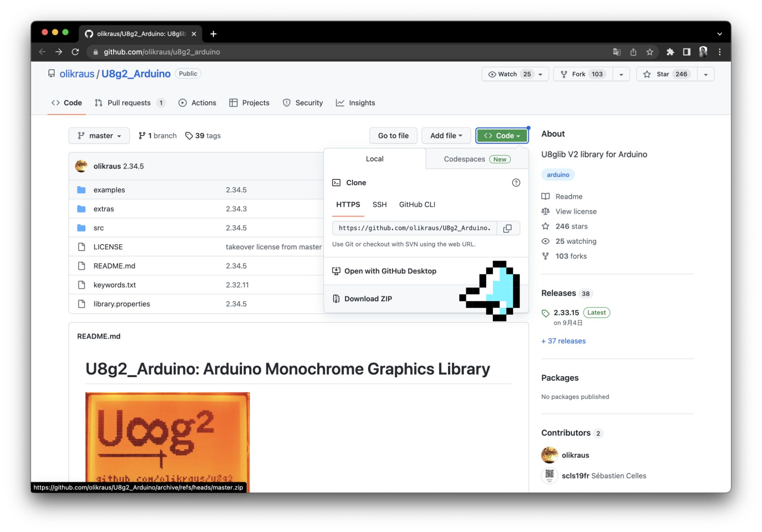
Task: Star the repository
Action: click(667, 74)
